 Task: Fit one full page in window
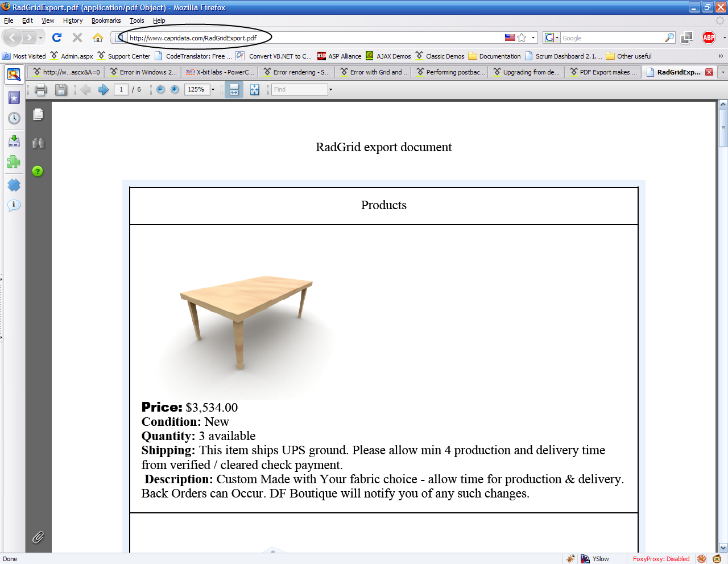(254, 89)
